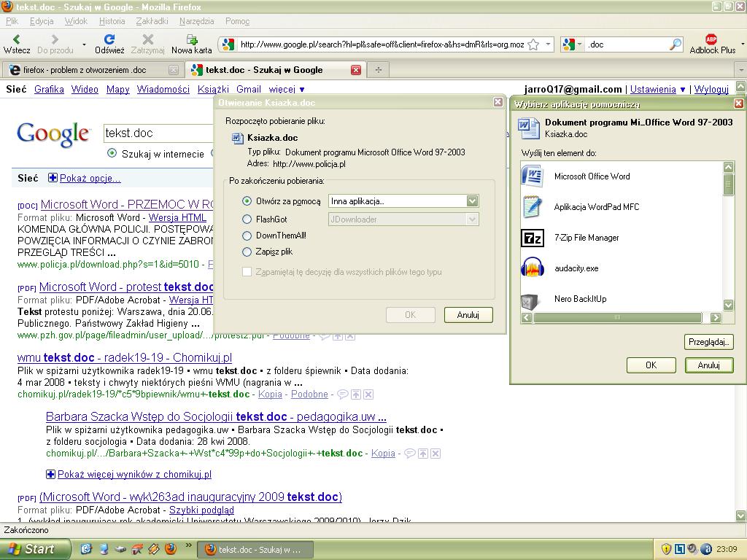Select Otwórz za pomocą radio button
Viewport: 747px width, 560px height.
coord(247,201)
